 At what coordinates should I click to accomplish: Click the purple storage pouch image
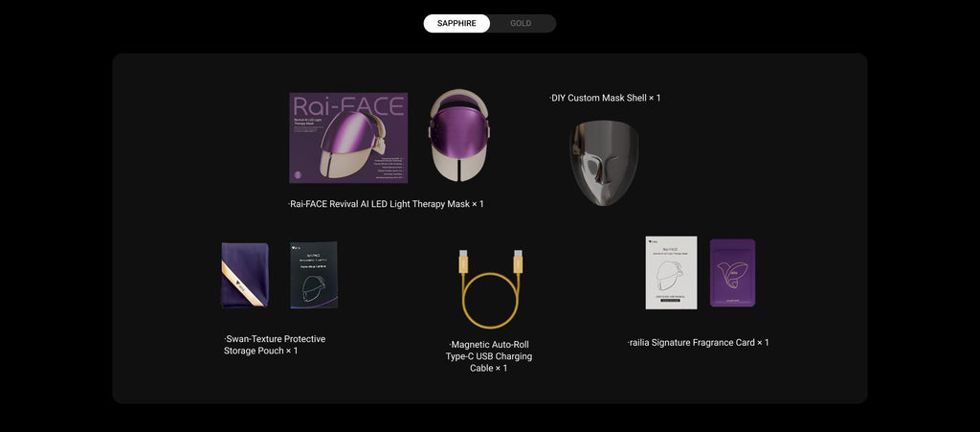(x=245, y=275)
